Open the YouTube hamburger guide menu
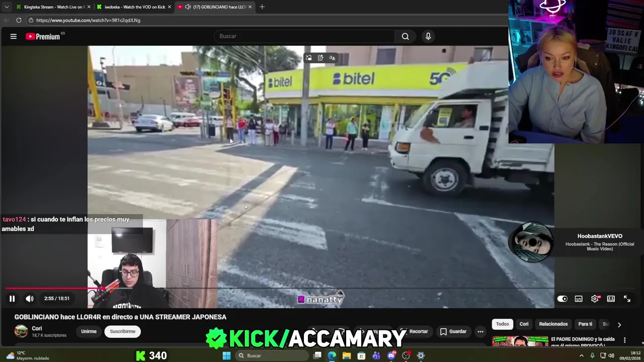The height and width of the screenshot is (362, 644). coord(14,36)
